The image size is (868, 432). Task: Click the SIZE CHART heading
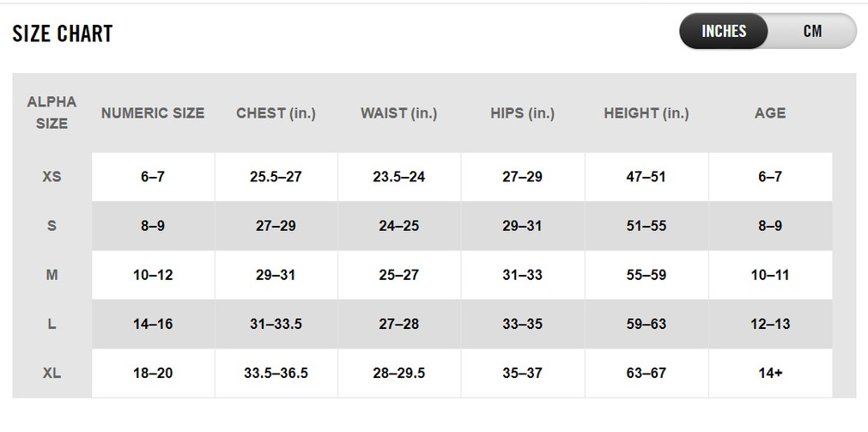tap(63, 34)
